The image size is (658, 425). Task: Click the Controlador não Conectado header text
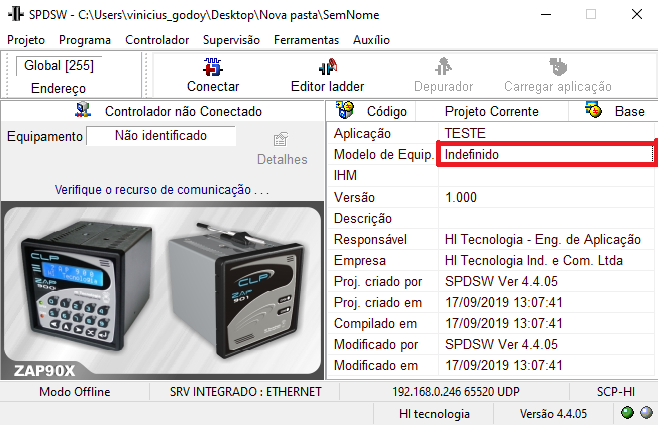pyautogui.click(x=183, y=111)
